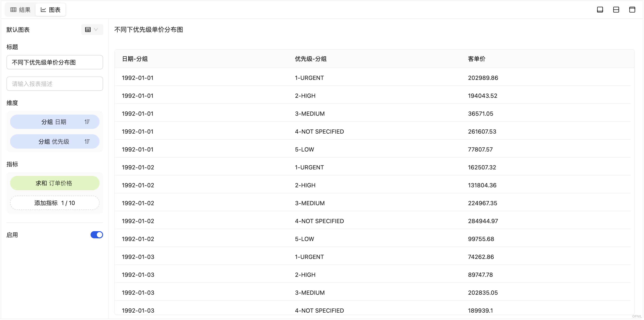Click 3-MEDIUM in the 1992-01-01 row
The image size is (644, 320).
[x=310, y=114]
